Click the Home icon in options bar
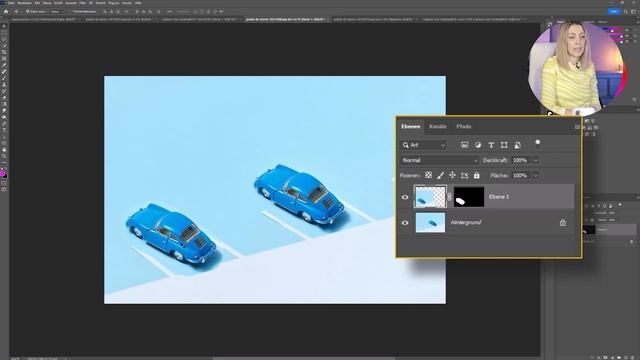This screenshot has height=360, width=640. [x=6, y=11]
